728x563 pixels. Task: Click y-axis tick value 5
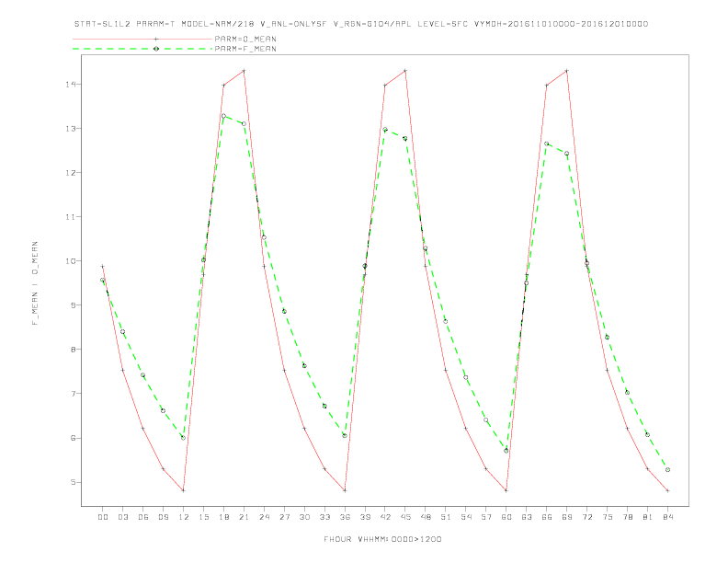pyautogui.click(x=74, y=482)
